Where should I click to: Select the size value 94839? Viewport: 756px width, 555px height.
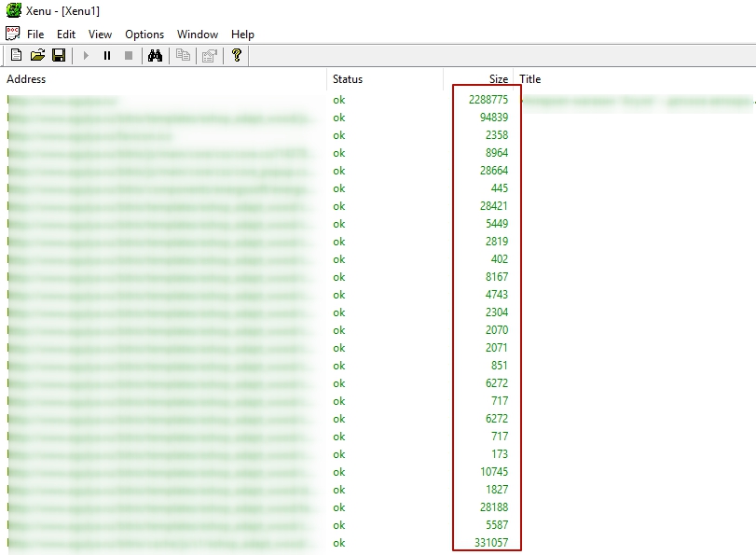[494, 118]
